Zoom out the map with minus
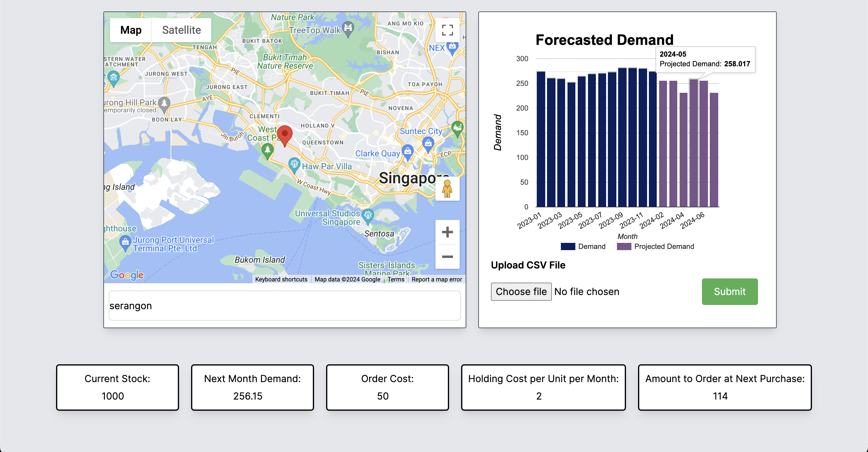Screen dimensions: 868x452 point(447,257)
